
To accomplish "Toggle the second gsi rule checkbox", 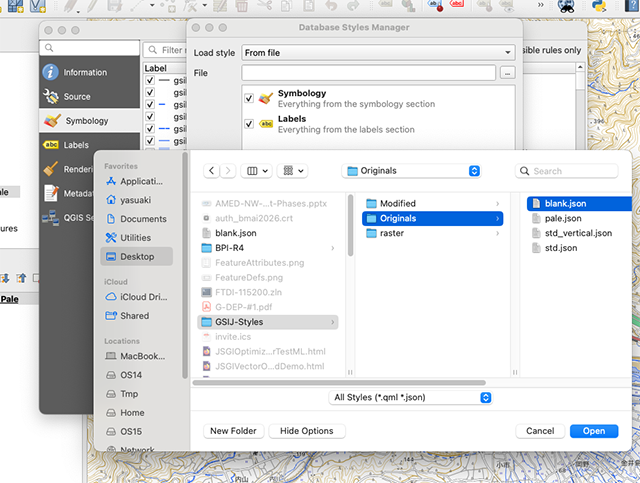I will (150, 92).
